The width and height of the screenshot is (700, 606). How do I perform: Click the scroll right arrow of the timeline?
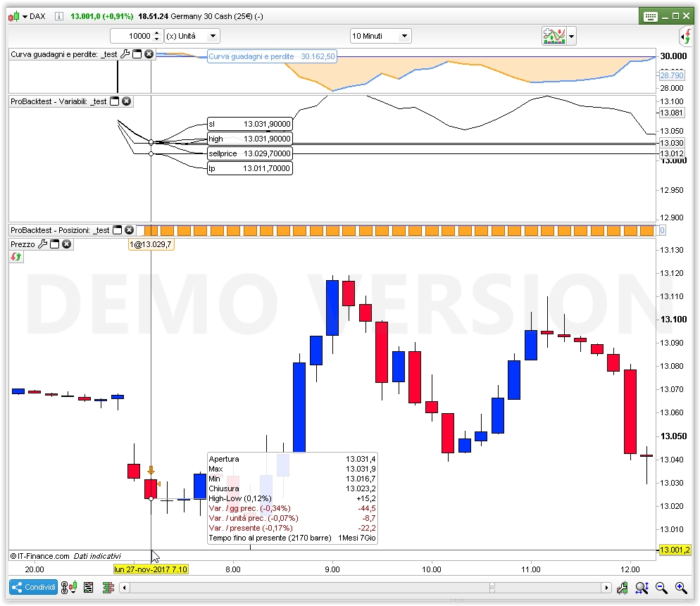606,588
